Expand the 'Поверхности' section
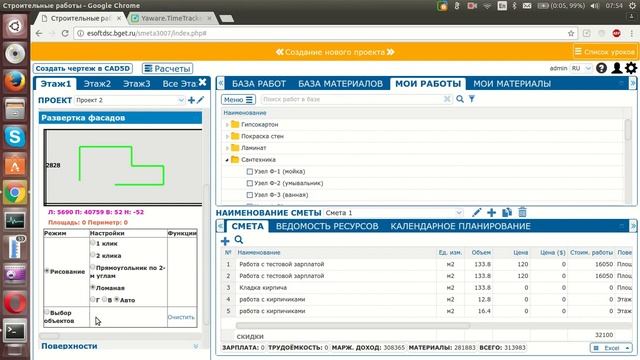This screenshot has width=640, height=360. point(196,346)
